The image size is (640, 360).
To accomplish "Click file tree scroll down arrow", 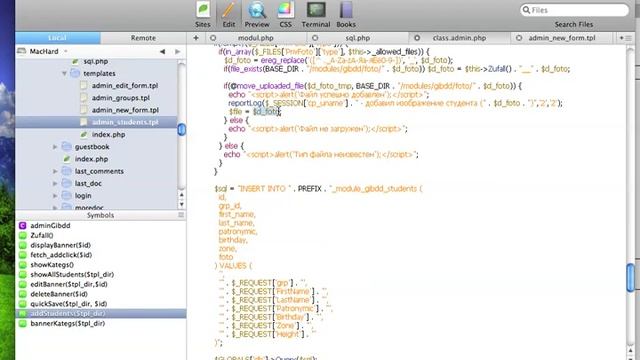I will pyautogui.click(x=182, y=204).
